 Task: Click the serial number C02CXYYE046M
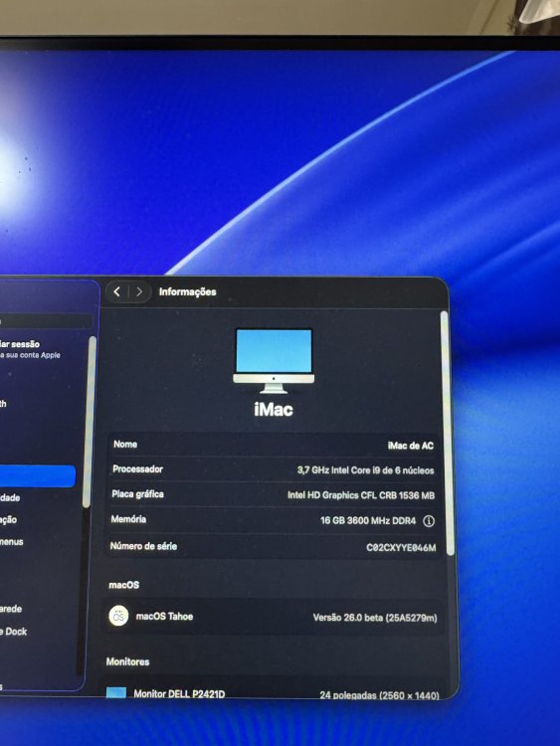click(401, 548)
